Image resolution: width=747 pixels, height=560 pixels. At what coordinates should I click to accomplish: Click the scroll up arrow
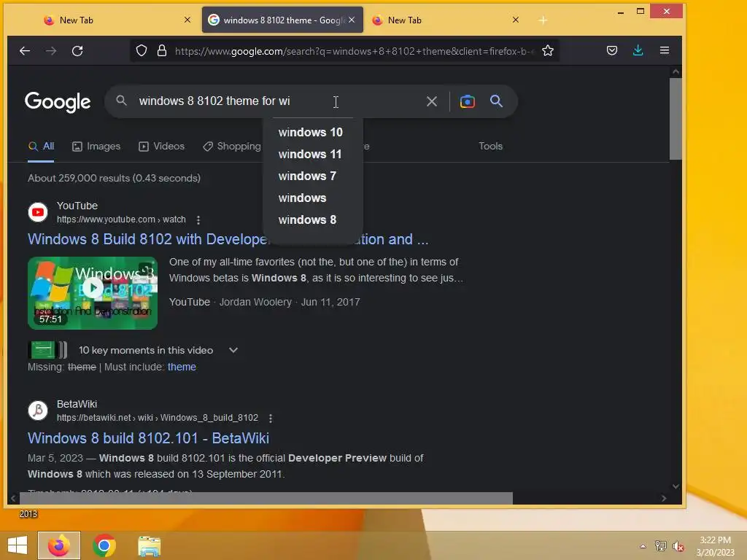(676, 71)
